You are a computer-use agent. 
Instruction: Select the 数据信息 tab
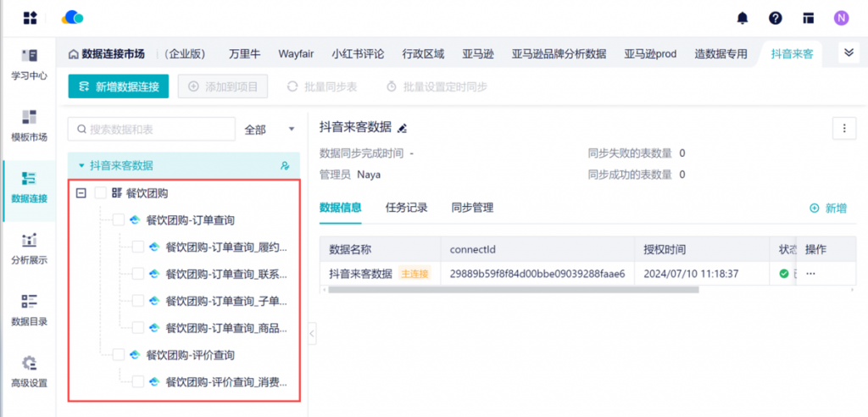click(341, 208)
